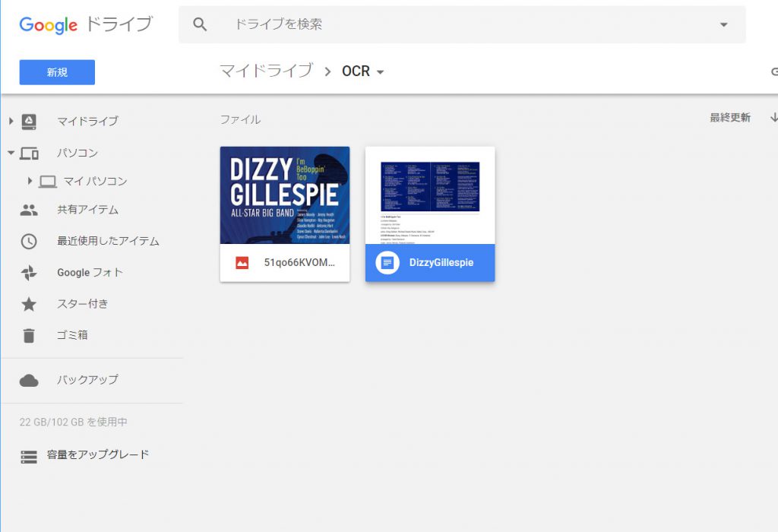The image size is (778, 532).
Task: Go to マイドライブ in breadcrumb
Action: (x=267, y=71)
